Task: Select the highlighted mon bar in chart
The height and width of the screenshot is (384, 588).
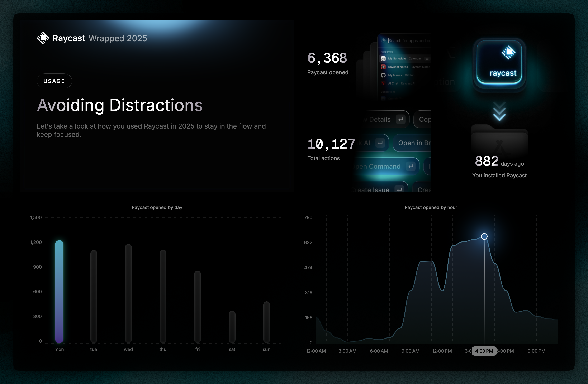Action: [x=59, y=291]
